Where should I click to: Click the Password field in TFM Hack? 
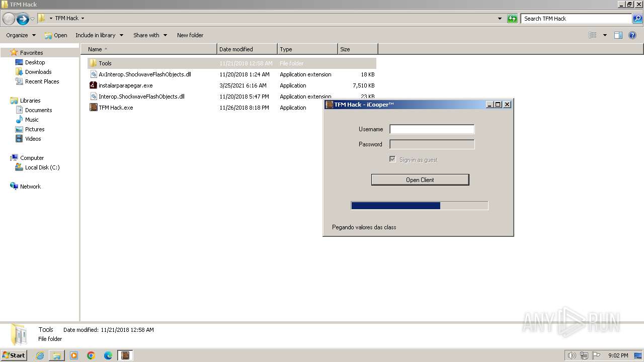tap(432, 144)
